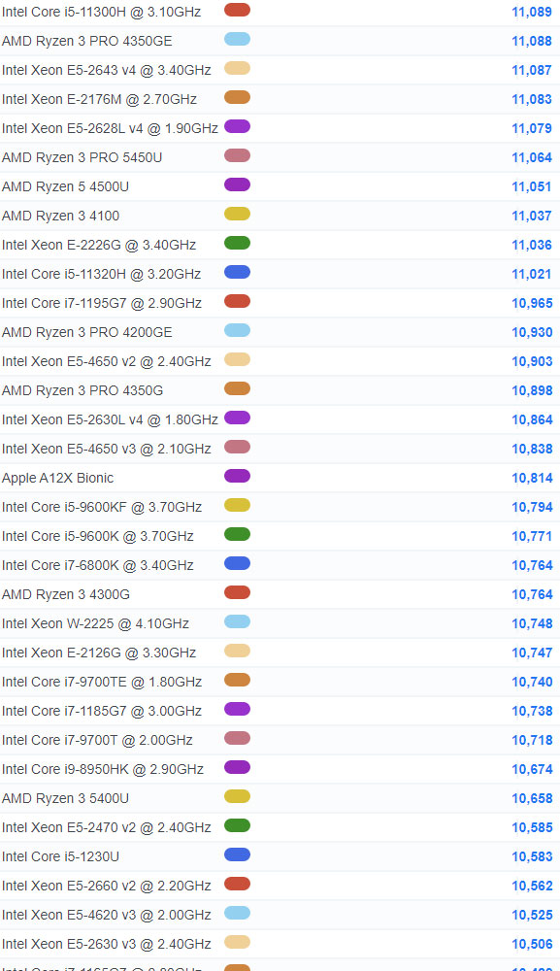Open the Intel Core i5-11300H @ 3.10GHz entry

click(101, 12)
